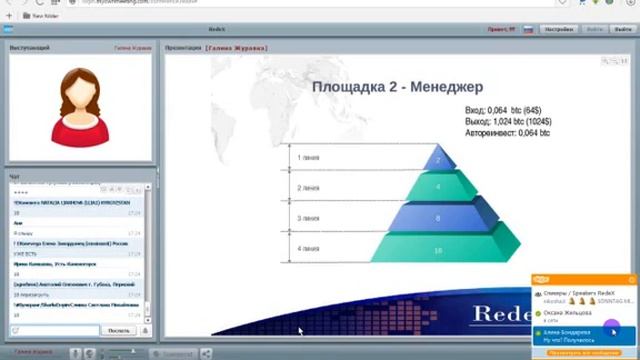Screen dimensions: 640x360
Task: Toggle the microphone button in bottom bar
Action: pos(75,353)
